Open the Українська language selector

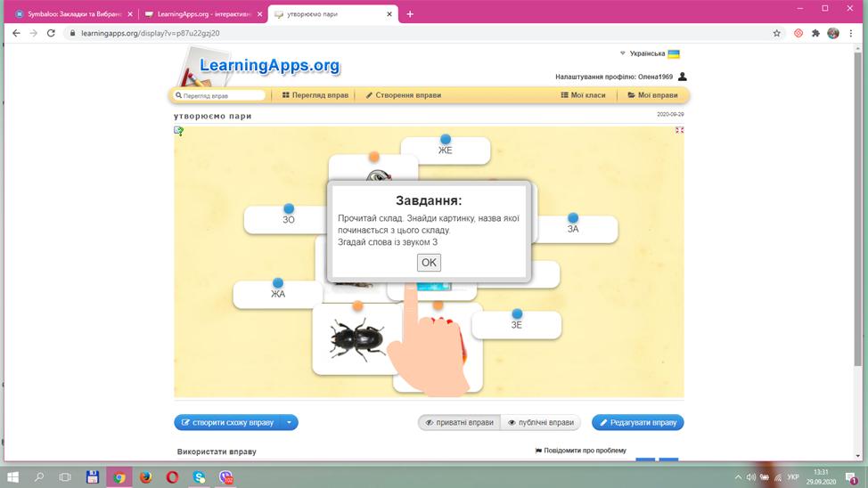650,53
